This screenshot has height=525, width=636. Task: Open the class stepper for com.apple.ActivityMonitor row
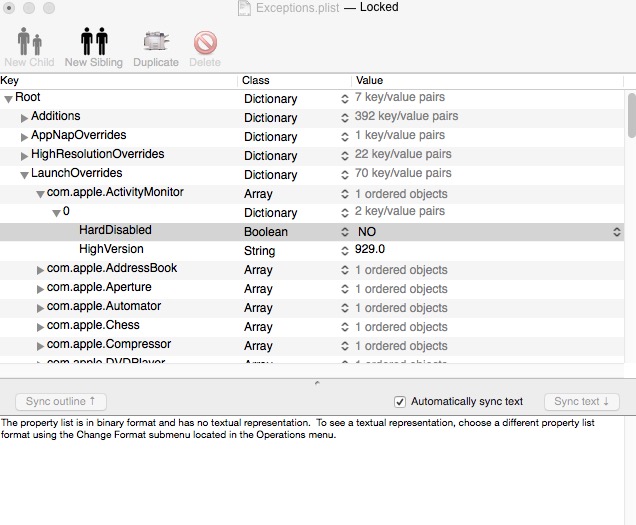point(344,194)
